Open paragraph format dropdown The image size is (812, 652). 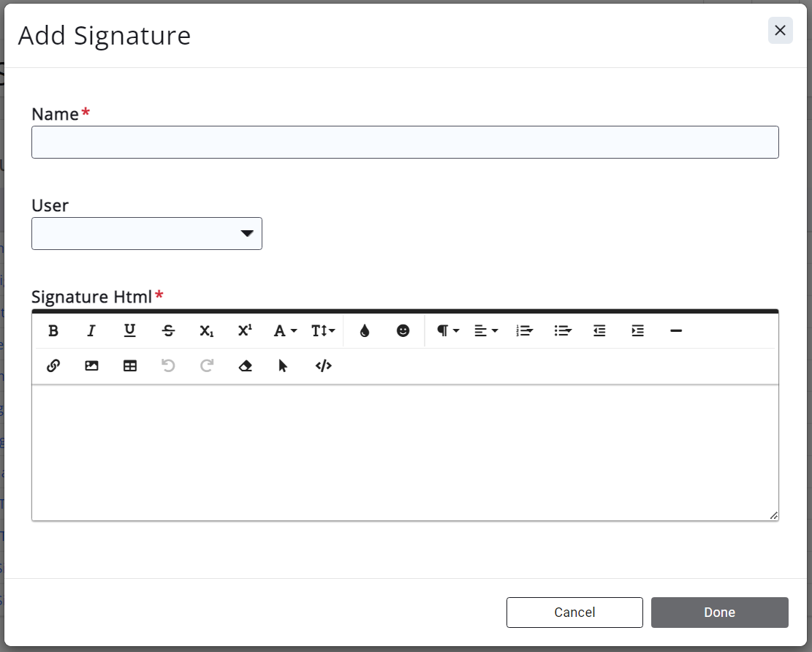click(x=447, y=331)
